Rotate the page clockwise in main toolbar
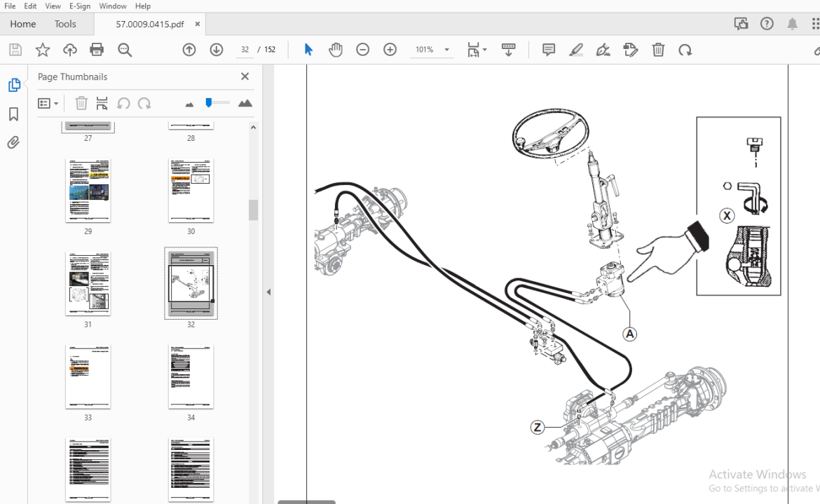Viewport: 820px width, 504px height. [x=685, y=50]
